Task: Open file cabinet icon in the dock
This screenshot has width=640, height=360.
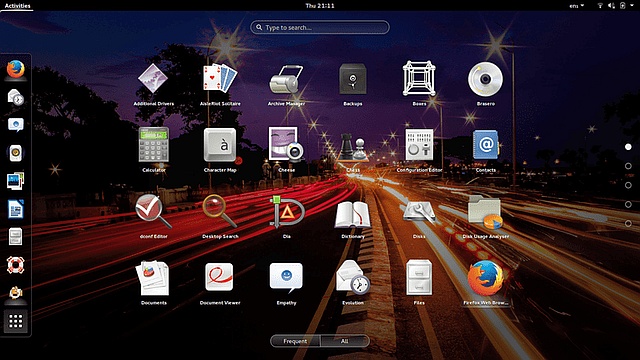Action: 15,236
